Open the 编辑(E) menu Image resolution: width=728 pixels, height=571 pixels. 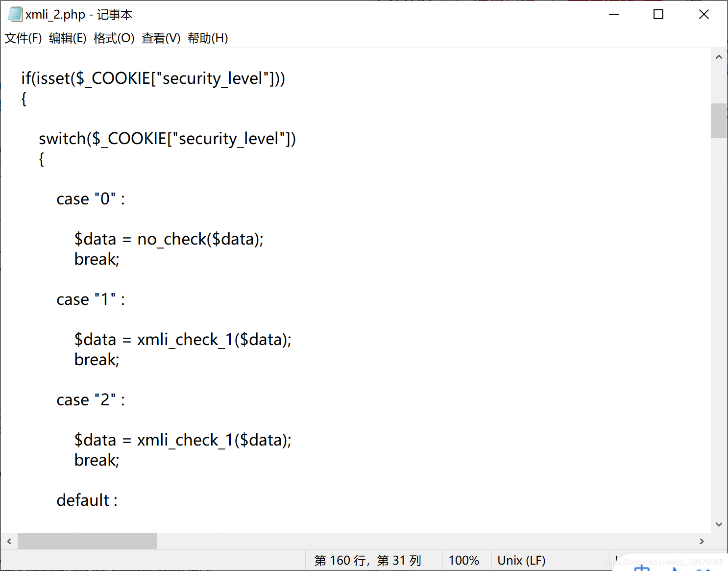[68, 38]
